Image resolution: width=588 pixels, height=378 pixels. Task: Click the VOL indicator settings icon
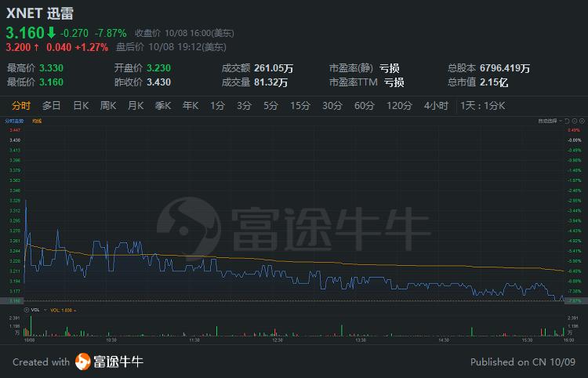26,310
